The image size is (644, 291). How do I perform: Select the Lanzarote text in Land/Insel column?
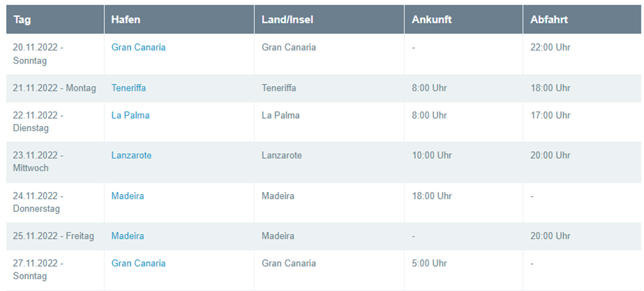point(282,155)
